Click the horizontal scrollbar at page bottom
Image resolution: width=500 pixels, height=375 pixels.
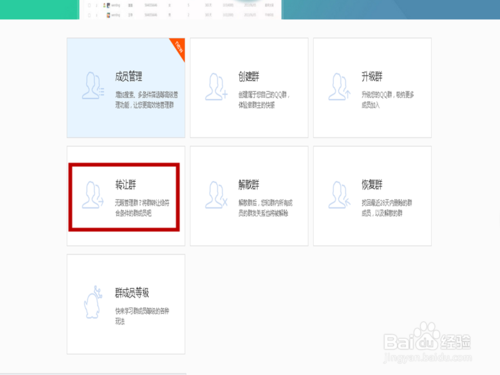pyautogui.click(x=93, y=374)
